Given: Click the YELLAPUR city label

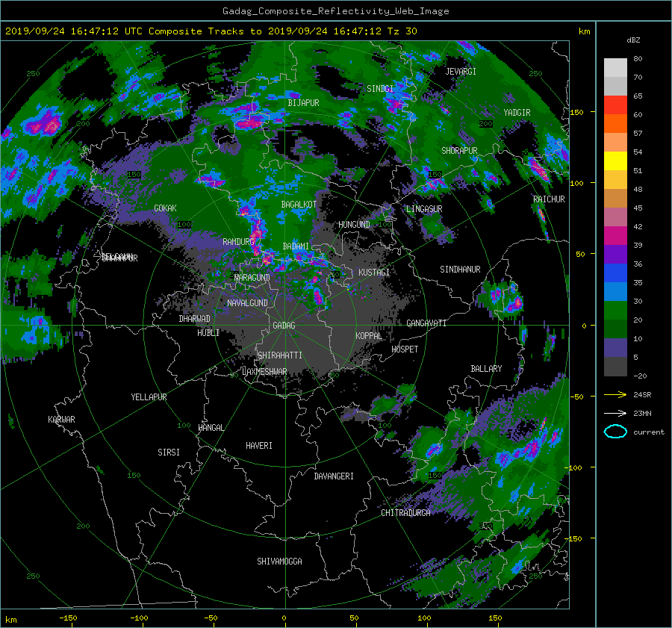Looking at the screenshot, I should point(149,397).
